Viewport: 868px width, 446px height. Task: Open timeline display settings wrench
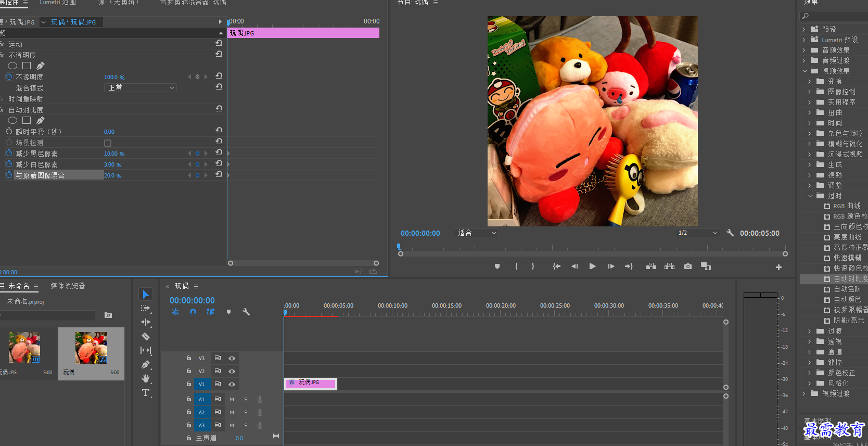pos(246,312)
